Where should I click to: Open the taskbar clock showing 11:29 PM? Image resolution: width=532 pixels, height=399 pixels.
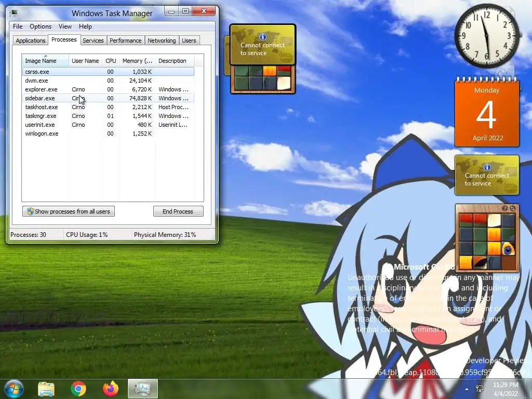tap(506, 389)
